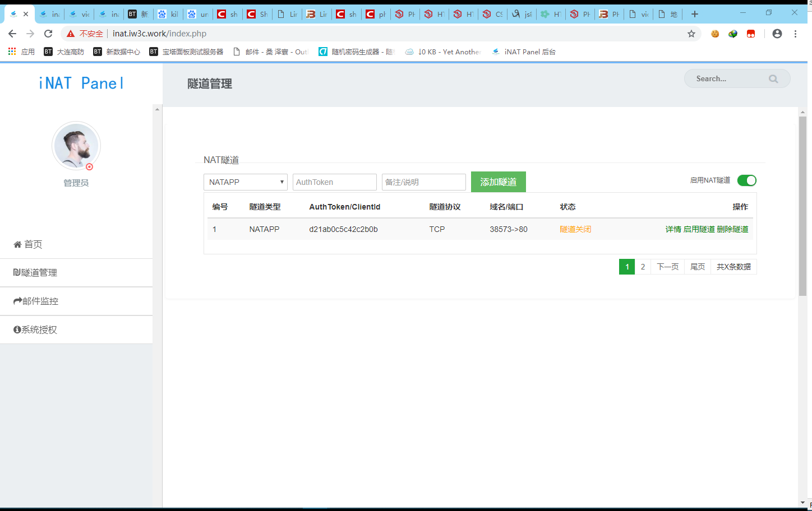Image resolution: width=812 pixels, height=511 pixels.
Task: Click the browser forward arrow
Action: coord(30,34)
